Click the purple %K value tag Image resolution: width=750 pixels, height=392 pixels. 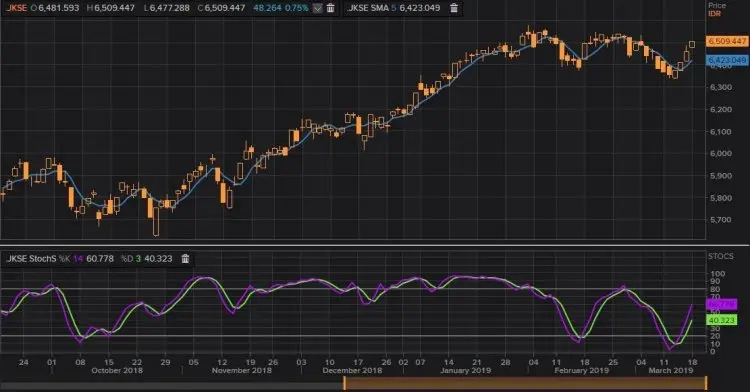pos(721,304)
